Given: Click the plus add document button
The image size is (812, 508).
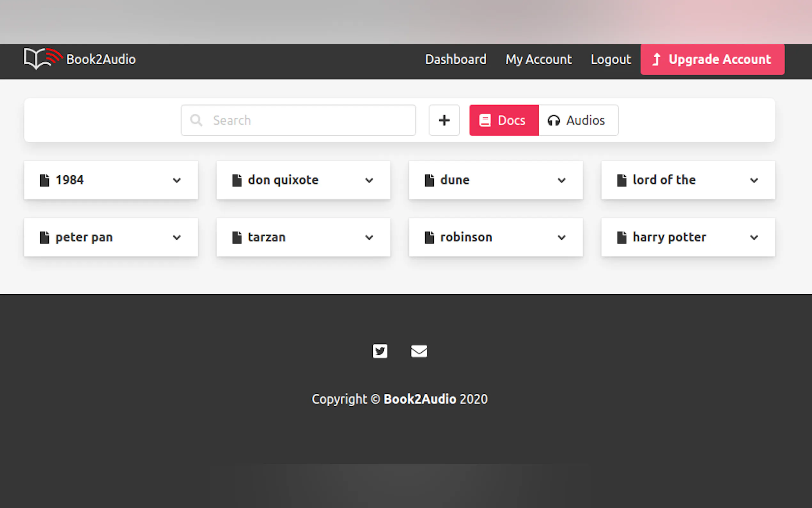Looking at the screenshot, I should pyautogui.click(x=444, y=120).
